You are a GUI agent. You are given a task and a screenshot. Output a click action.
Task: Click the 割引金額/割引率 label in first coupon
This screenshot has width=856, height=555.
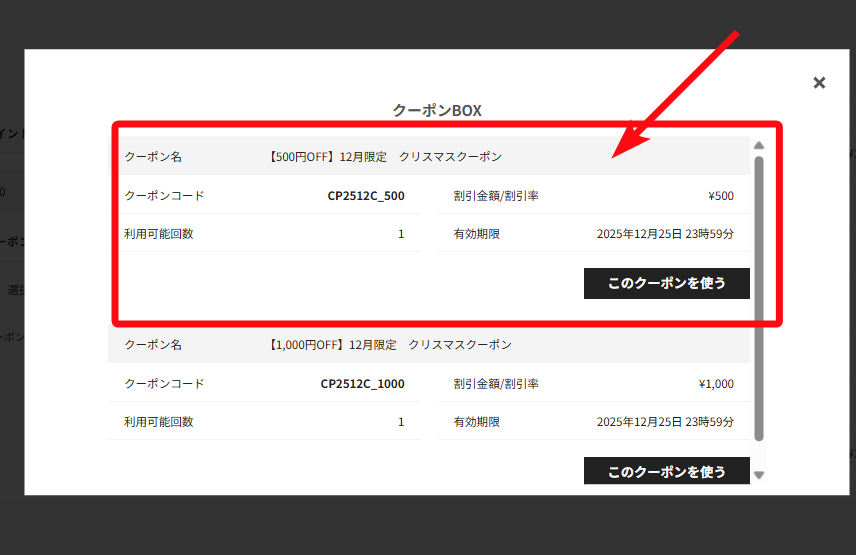[x=496, y=196]
